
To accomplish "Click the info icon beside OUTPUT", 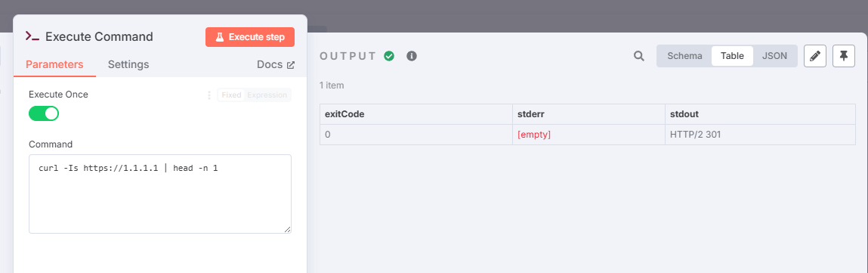I will coord(411,56).
